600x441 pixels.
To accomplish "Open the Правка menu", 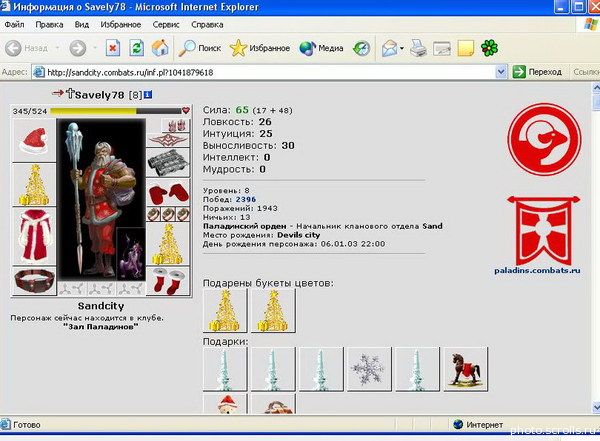I will tap(49, 25).
